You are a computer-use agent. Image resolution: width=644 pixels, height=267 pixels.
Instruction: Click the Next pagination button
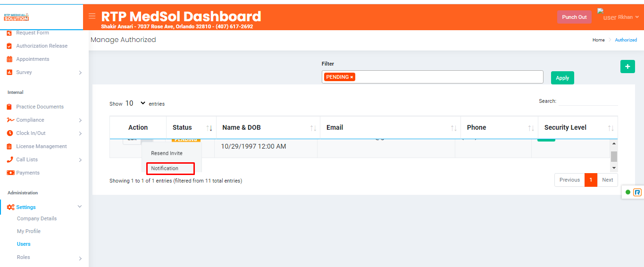pos(608,180)
